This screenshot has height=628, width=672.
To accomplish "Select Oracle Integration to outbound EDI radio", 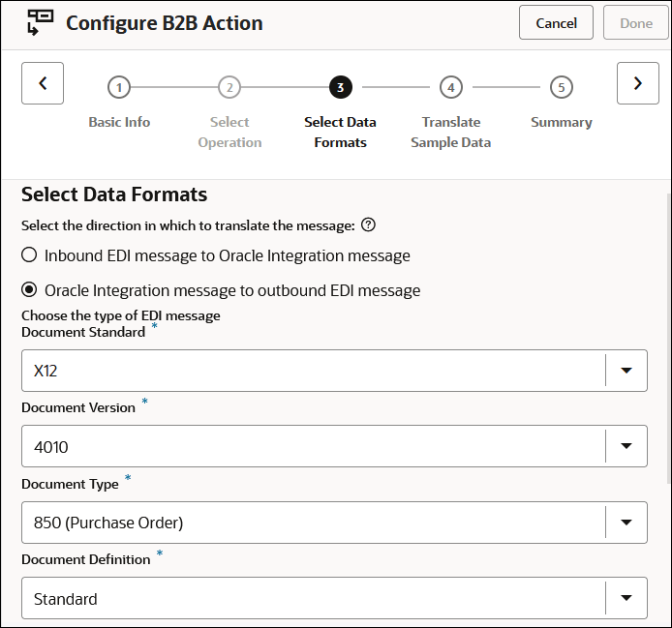I will click(29, 290).
